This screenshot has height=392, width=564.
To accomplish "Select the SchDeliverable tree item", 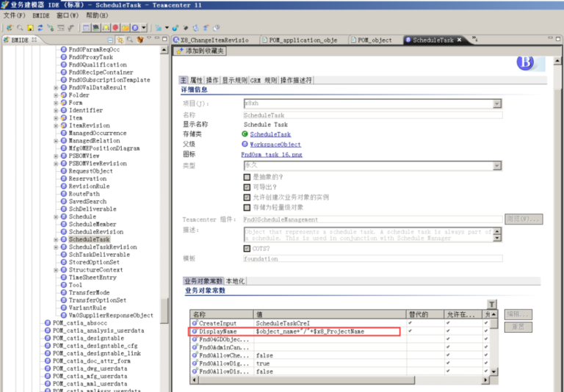I will pyautogui.click(x=93, y=209).
